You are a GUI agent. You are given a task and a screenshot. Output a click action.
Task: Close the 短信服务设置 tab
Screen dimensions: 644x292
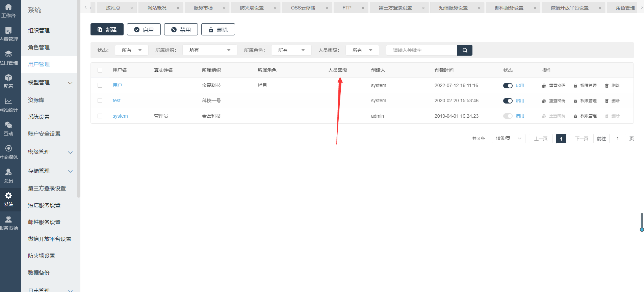[x=479, y=8]
